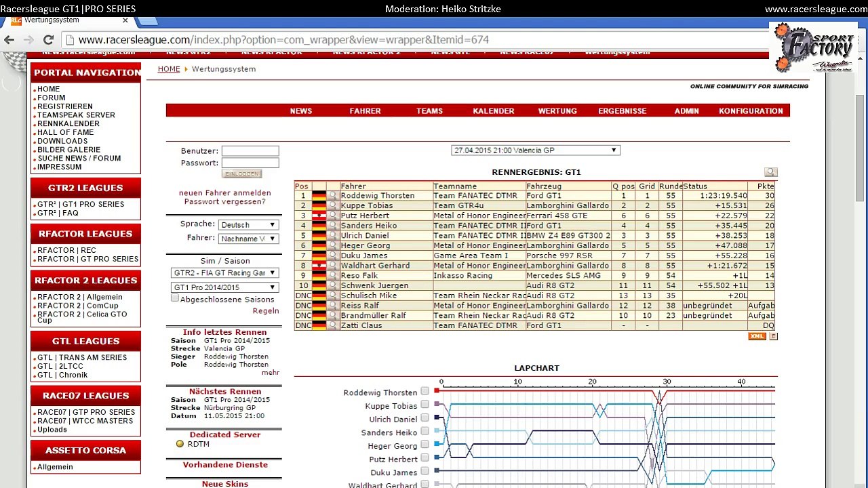Click the Austrian flag in Putz Herbert's row
The image size is (868, 488).
pos(319,216)
